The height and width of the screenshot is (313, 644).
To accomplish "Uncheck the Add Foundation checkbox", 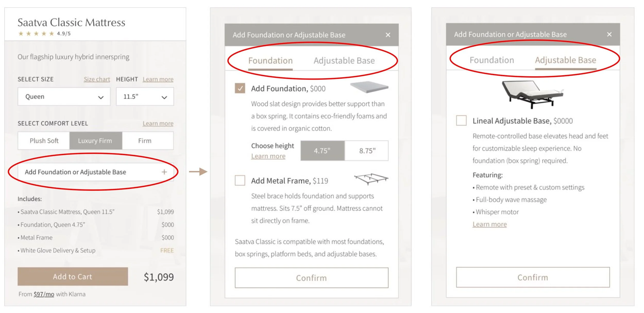I will pyautogui.click(x=240, y=88).
